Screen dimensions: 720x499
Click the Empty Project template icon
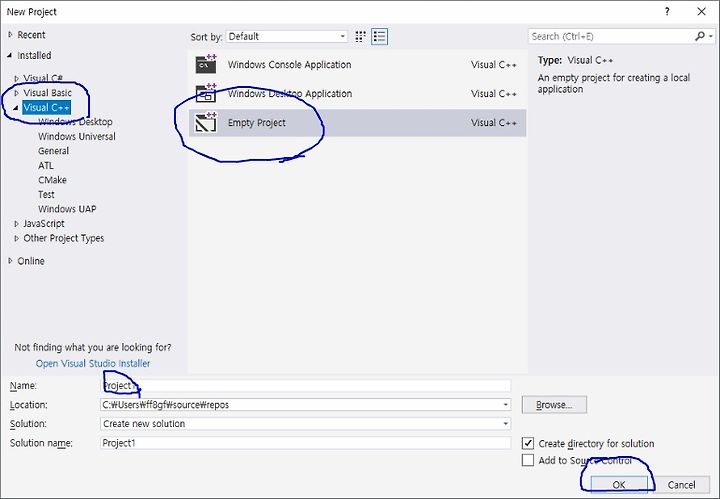pyautogui.click(x=206, y=123)
